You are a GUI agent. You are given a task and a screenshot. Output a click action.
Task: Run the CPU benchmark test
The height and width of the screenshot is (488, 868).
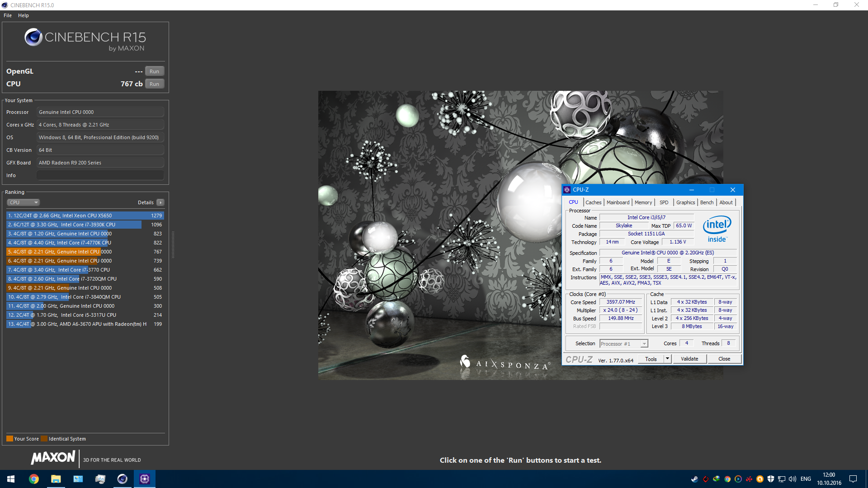[154, 84]
